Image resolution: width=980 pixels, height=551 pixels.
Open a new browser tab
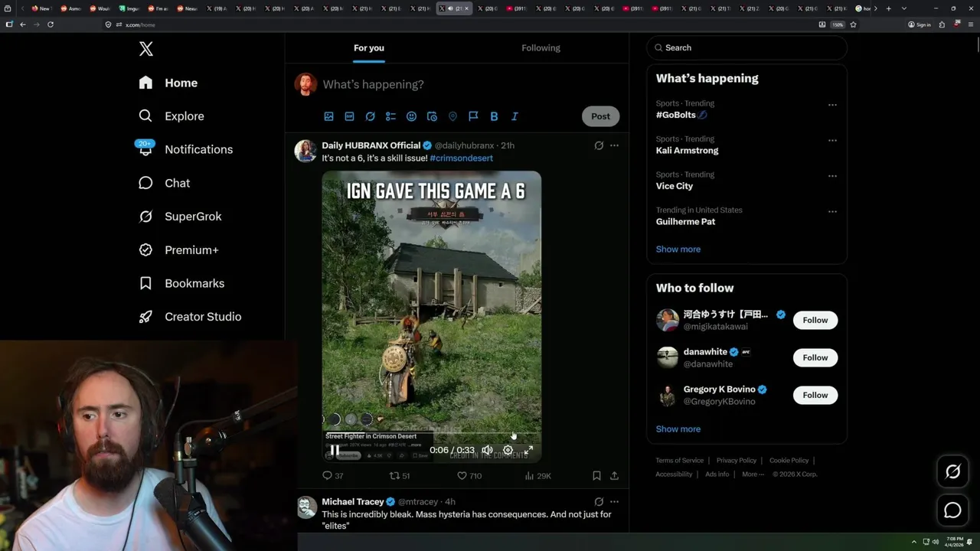(888, 8)
